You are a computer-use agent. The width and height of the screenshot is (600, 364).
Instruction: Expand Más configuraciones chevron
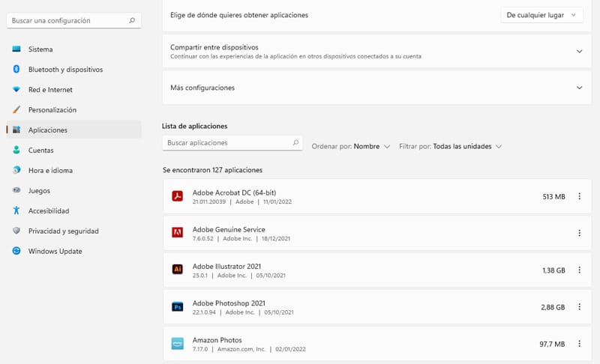click(x=579, y=88)
